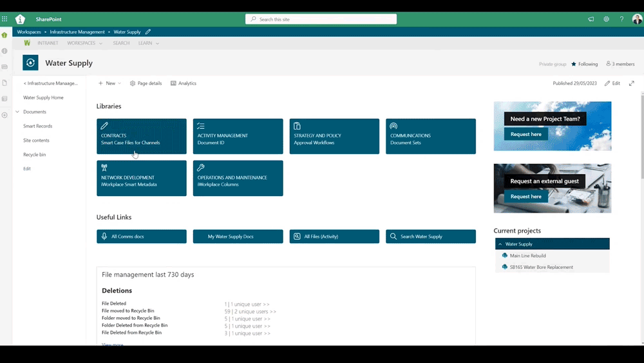The image size is (644, 363).
Task: Open the Contracts library tile
Action: [x=141, y=136]
